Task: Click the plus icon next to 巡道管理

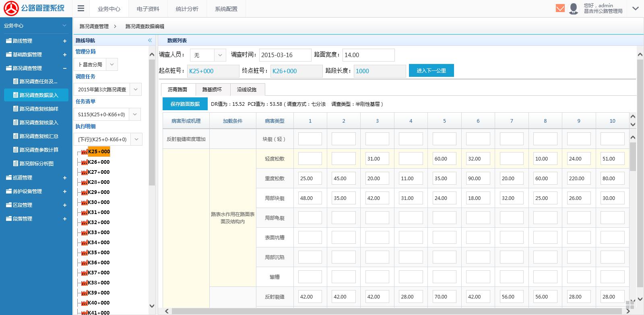Action: click(64, 178)
